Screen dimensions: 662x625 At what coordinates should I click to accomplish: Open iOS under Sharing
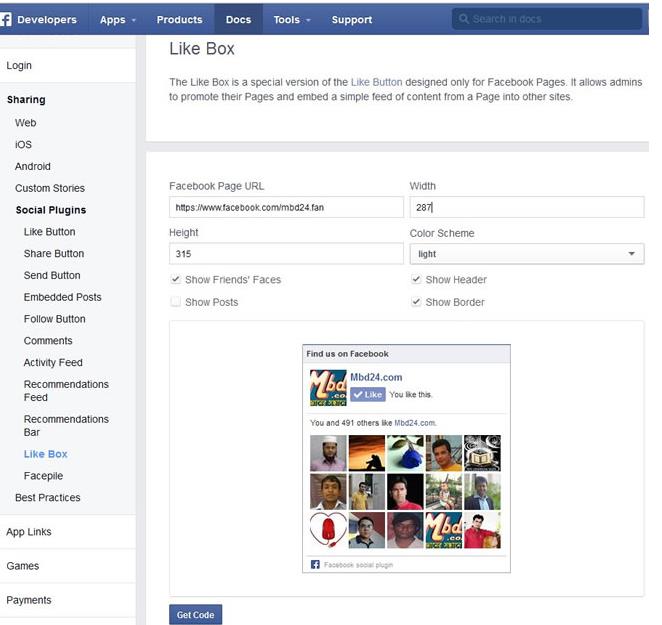[23, 144]
